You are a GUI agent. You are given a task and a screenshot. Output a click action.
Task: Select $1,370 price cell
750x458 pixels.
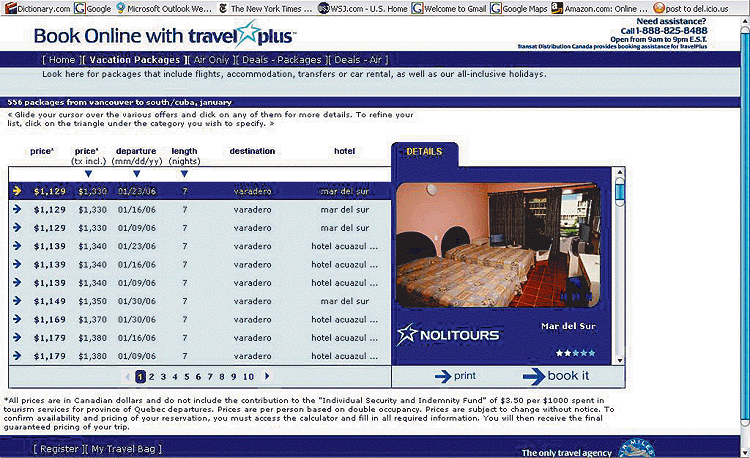click(93, 319)
